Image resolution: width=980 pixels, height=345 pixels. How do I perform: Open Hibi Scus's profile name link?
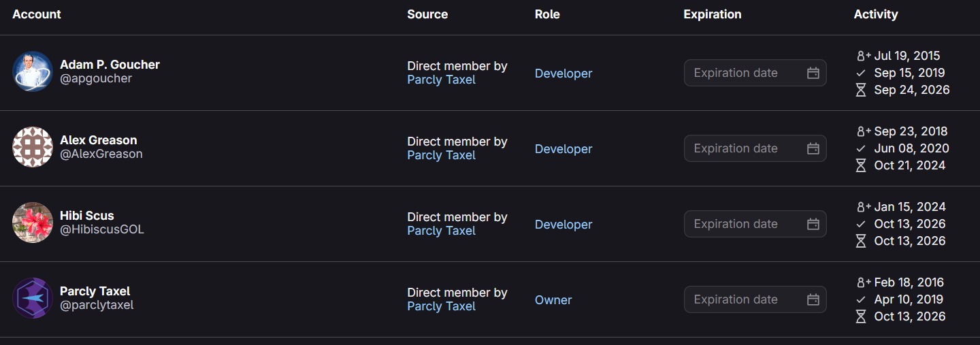click(87, 216)
